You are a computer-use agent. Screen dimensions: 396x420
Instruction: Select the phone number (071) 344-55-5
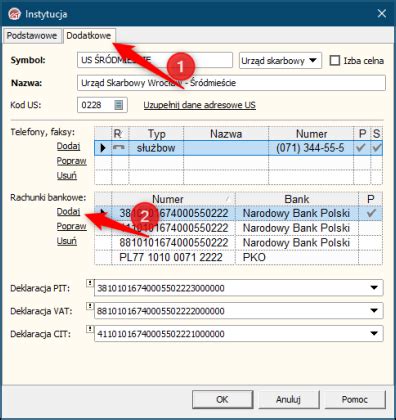pyautogui.click(x=310, y=148)
